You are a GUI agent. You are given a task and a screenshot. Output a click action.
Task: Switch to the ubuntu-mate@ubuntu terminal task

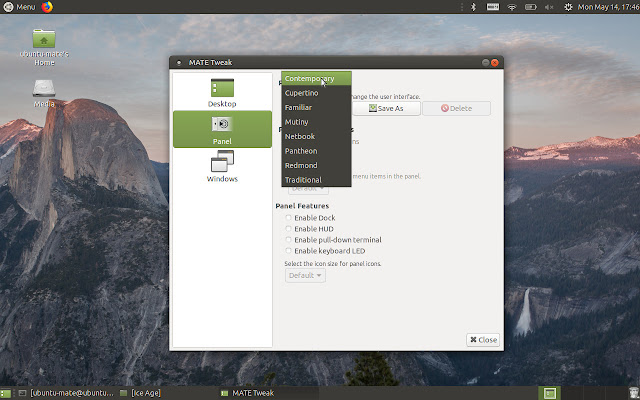pyautogui.click(x=66, y=393)
